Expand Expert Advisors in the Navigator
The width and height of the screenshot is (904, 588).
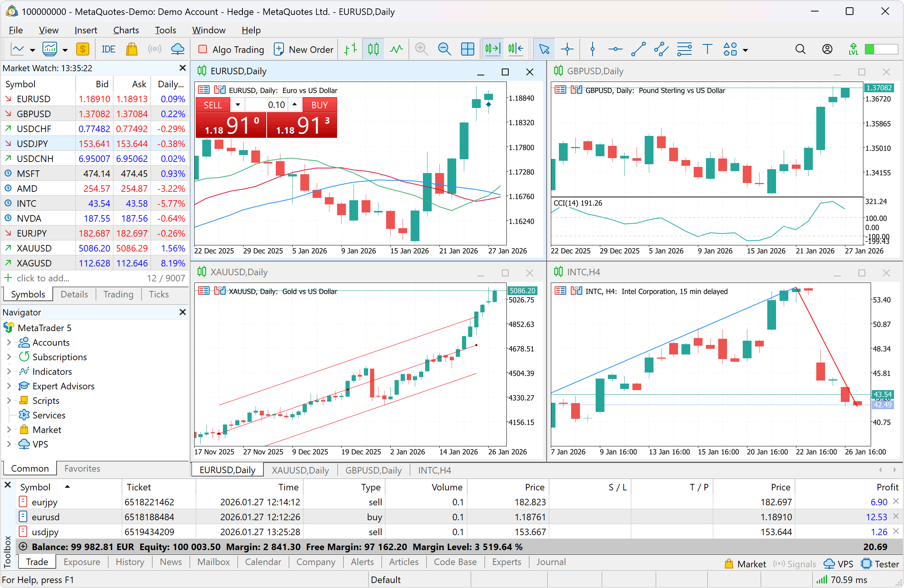(x=9, y=386)
